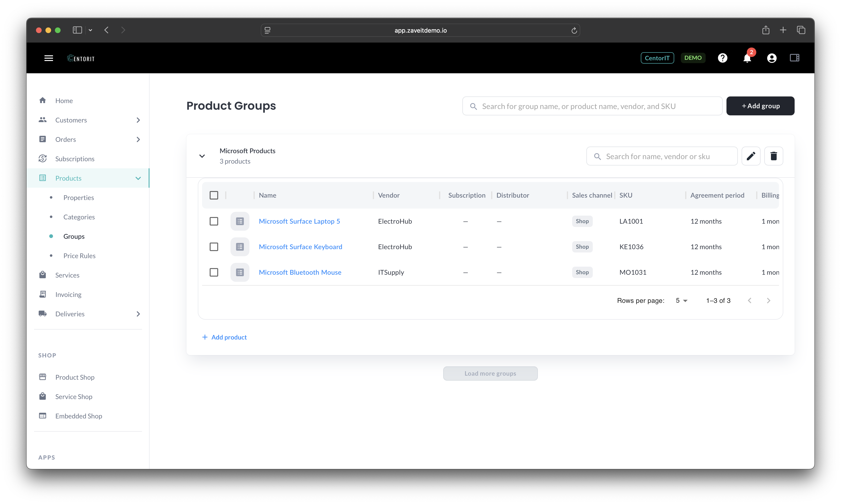
Task: Open the Rows per page dropdown
Action: point(681,300)
